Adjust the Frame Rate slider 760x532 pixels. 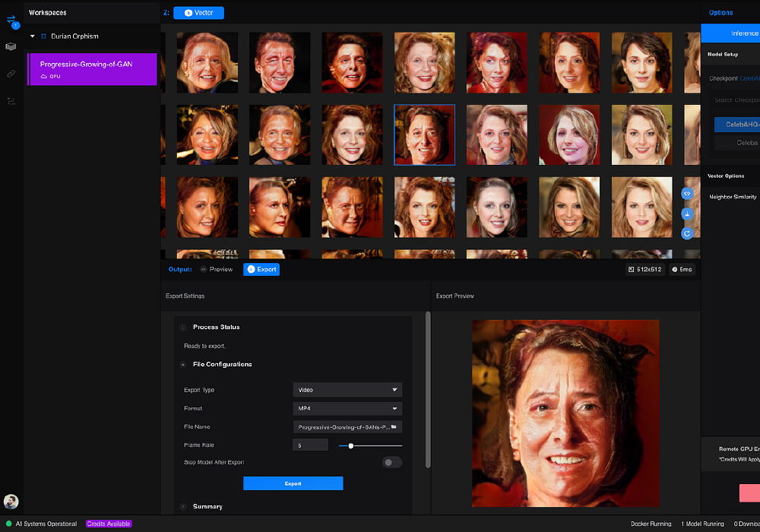[x=351, y=445]
